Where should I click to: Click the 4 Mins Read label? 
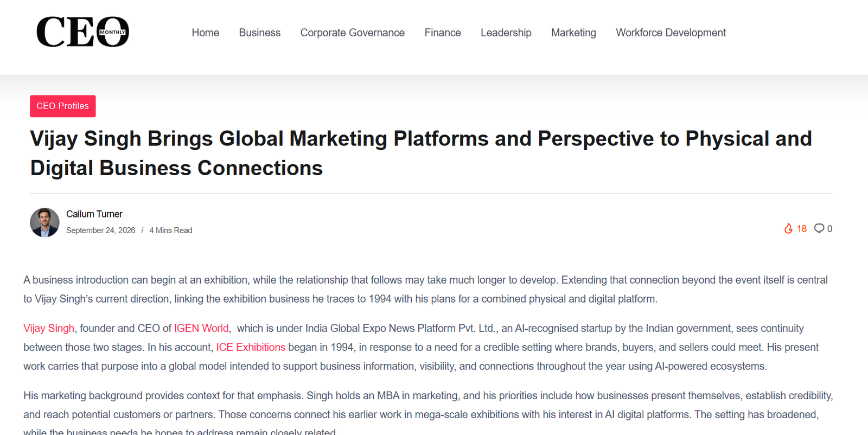[x=171, y=231]
